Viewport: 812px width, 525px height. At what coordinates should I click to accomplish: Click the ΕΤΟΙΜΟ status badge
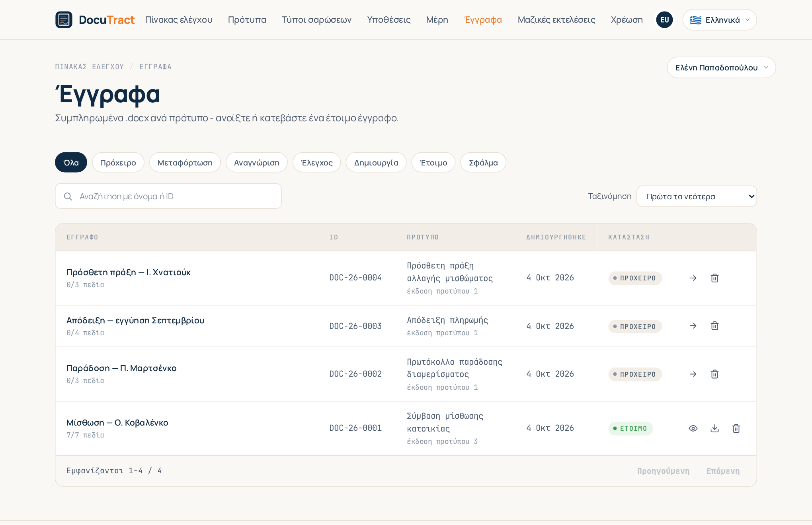click(x=630, y=428)
